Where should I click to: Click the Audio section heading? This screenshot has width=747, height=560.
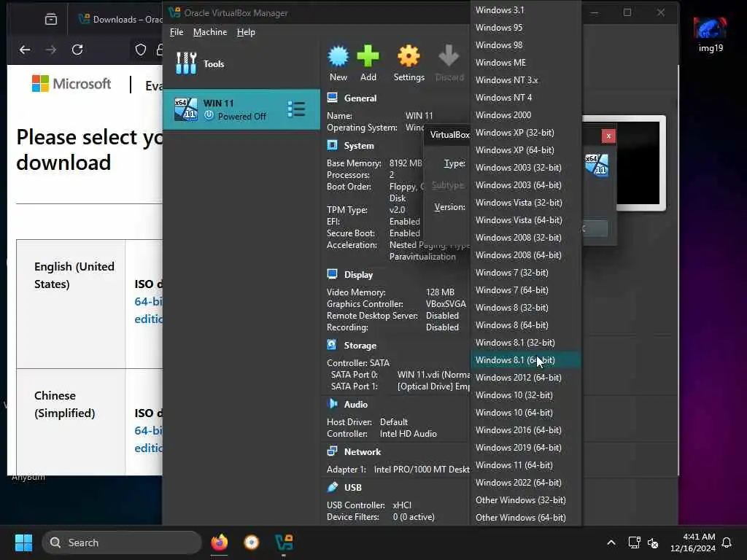click(356, 404)
